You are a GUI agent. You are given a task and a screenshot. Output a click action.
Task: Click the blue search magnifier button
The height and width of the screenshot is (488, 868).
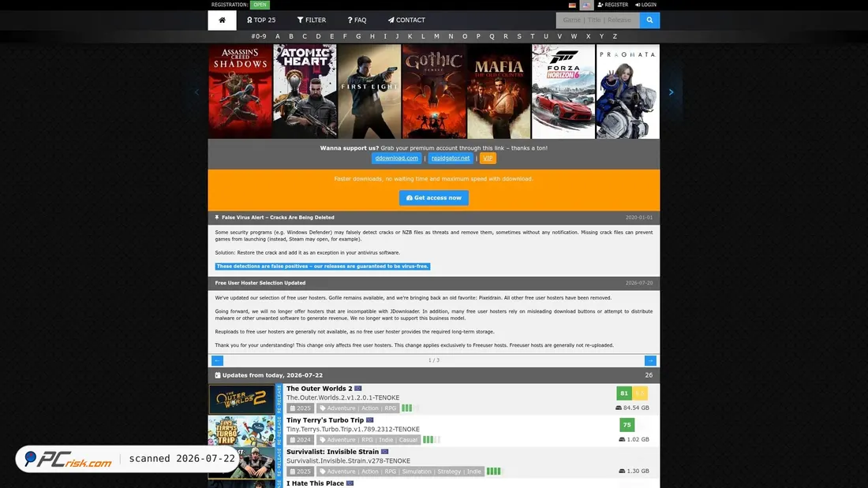point(650,20)
